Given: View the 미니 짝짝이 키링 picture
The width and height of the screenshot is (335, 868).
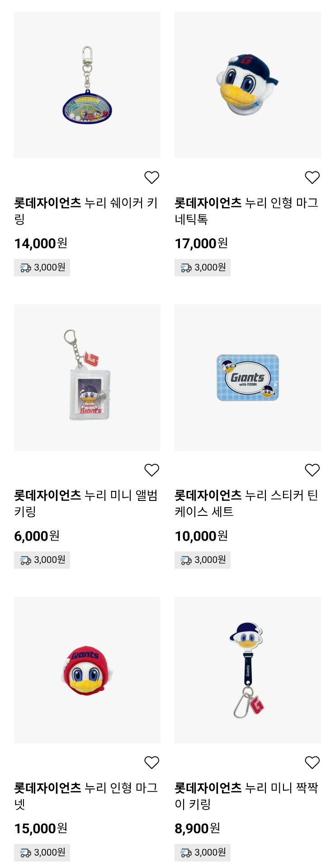Looking at the screenshot, I should pos(248,670).
